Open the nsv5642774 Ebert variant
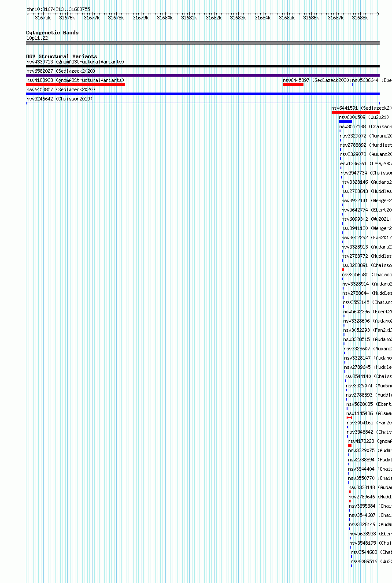 366,210
